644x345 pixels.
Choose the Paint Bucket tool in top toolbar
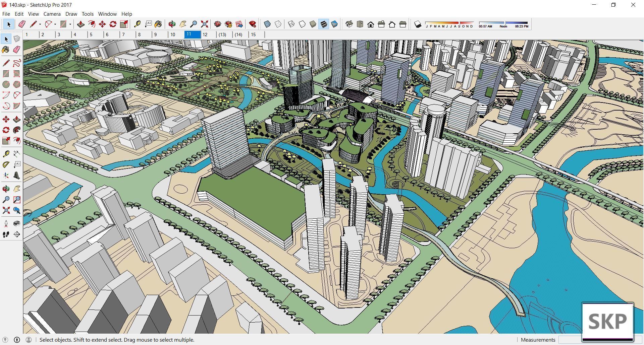point(158,24)
